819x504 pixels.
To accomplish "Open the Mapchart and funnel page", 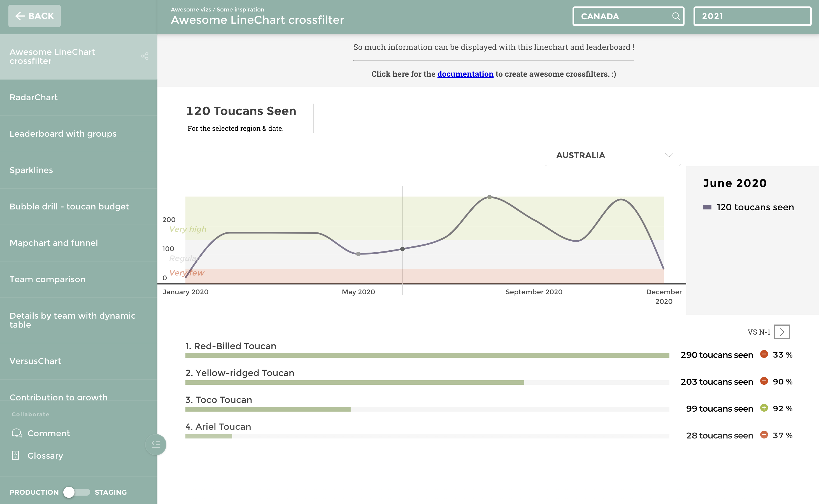I will 54,243.
